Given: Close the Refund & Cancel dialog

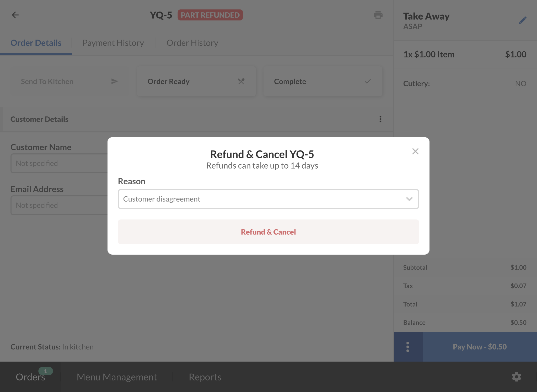Looking at the screenshot, I should pyautogui.click(x=415, y=151).
